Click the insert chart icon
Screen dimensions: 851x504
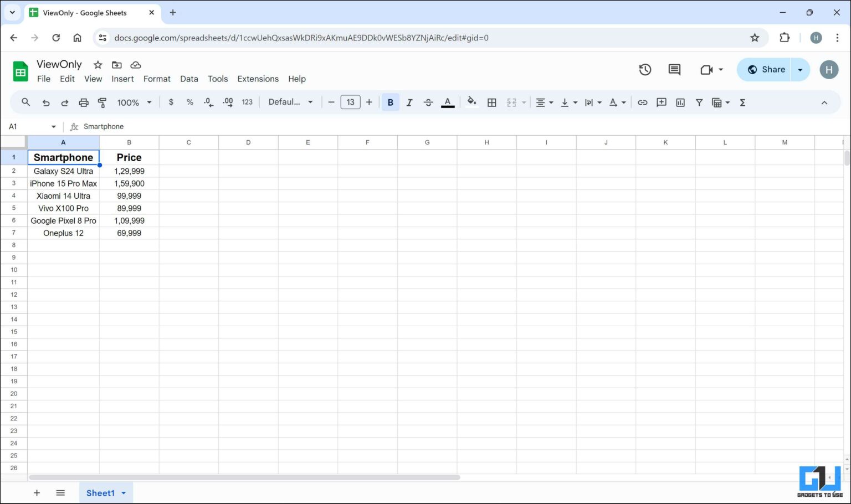coord(680,102)
